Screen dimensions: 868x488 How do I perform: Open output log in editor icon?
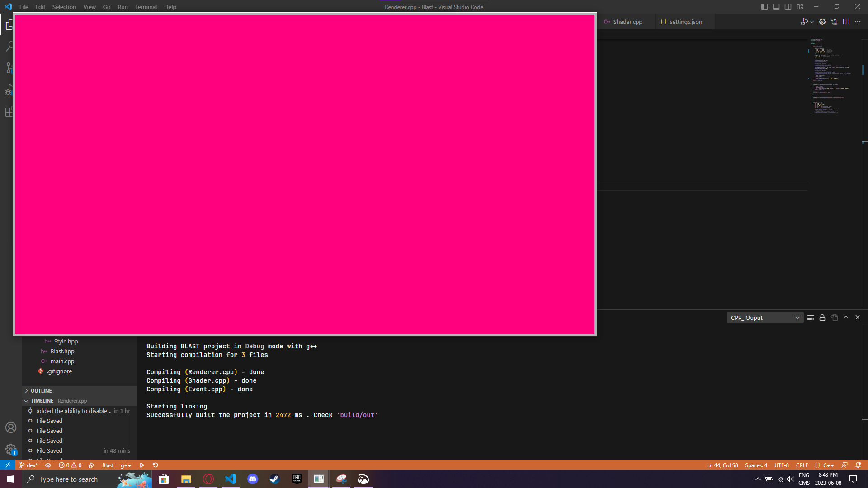pos(834,318)
